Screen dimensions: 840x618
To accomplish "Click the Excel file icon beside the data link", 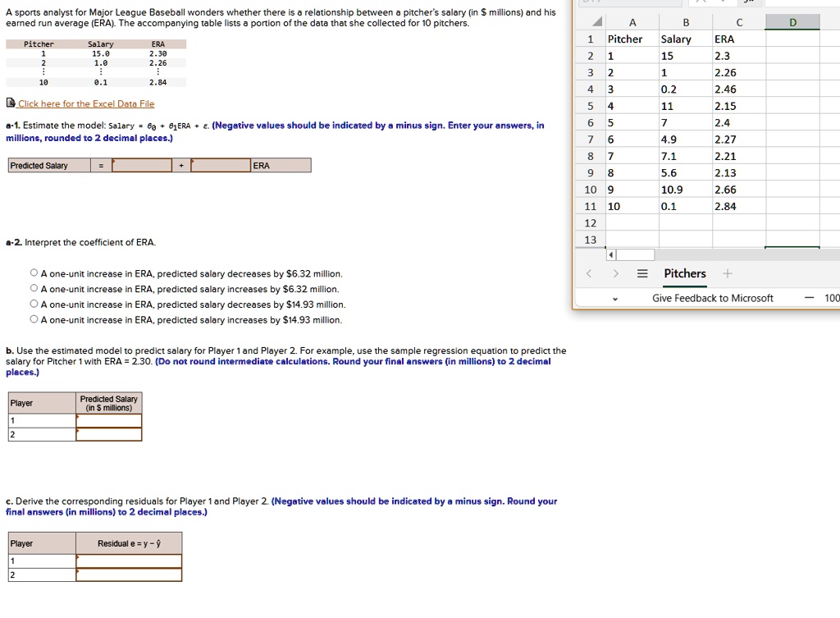I will click(10, 103).
